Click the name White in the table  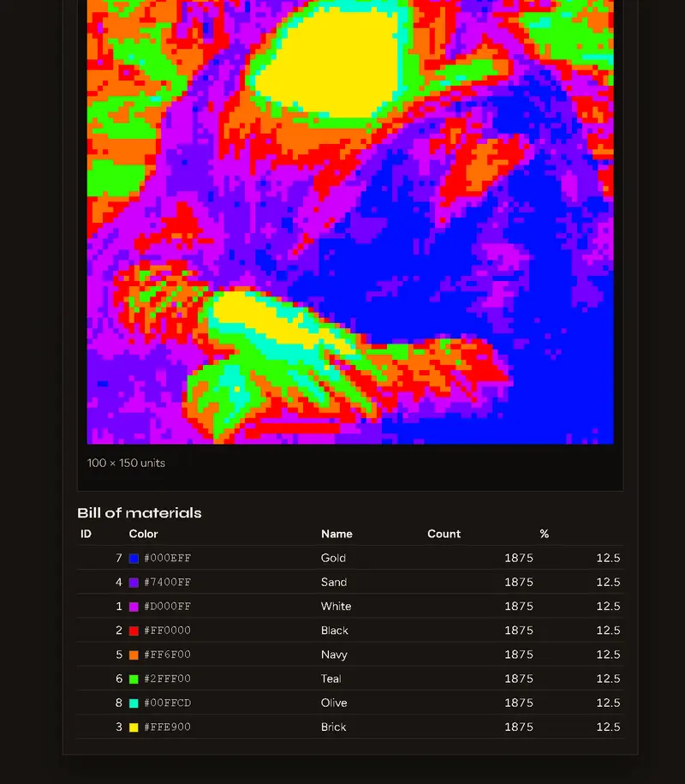pyautogui.click(x=337, y=606)
